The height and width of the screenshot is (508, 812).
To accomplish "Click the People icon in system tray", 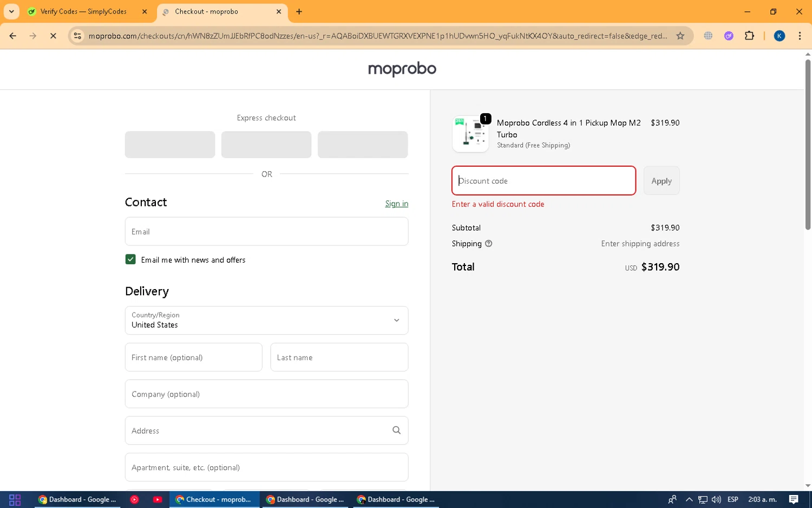I will pyautogui.click(x=672, y=499).
